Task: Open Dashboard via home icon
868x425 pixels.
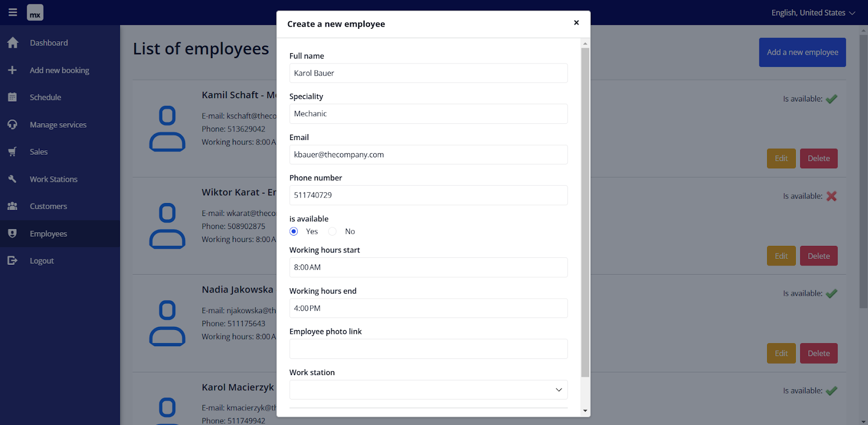Action: point(13,43)
